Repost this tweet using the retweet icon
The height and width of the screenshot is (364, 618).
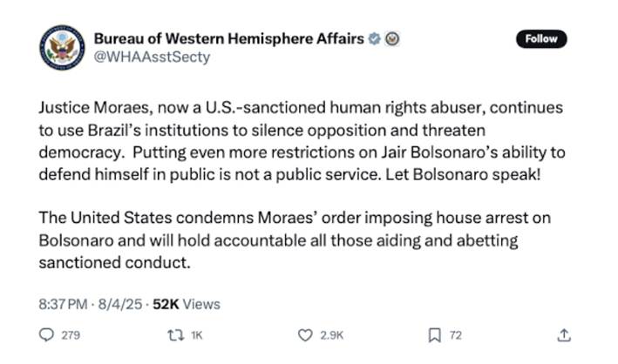pos(177,334)
